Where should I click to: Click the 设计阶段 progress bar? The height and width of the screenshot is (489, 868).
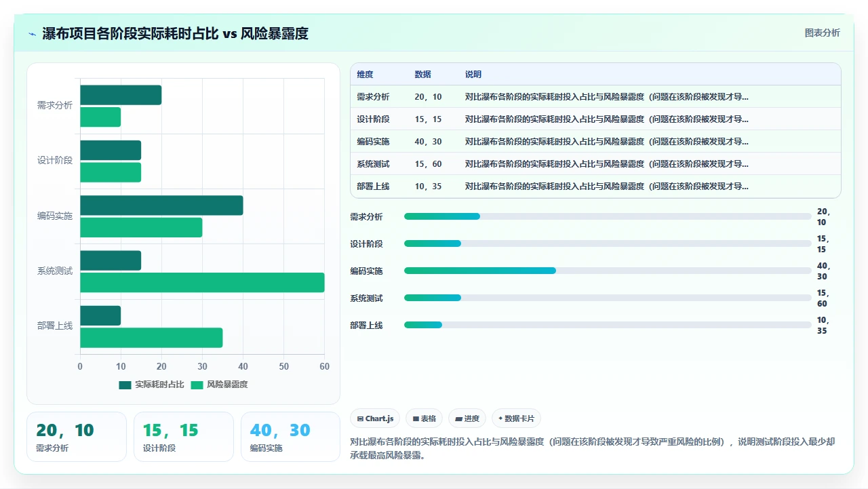pyautogui.click(x=608, y=243)
